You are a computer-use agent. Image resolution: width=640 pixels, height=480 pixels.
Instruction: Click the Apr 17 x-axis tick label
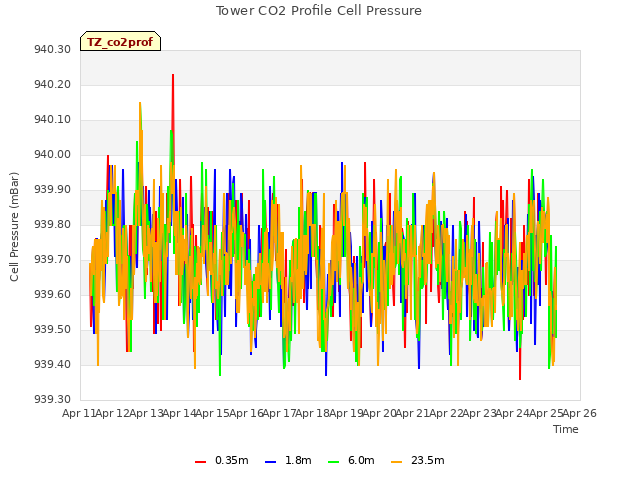(x=280, y=413)
